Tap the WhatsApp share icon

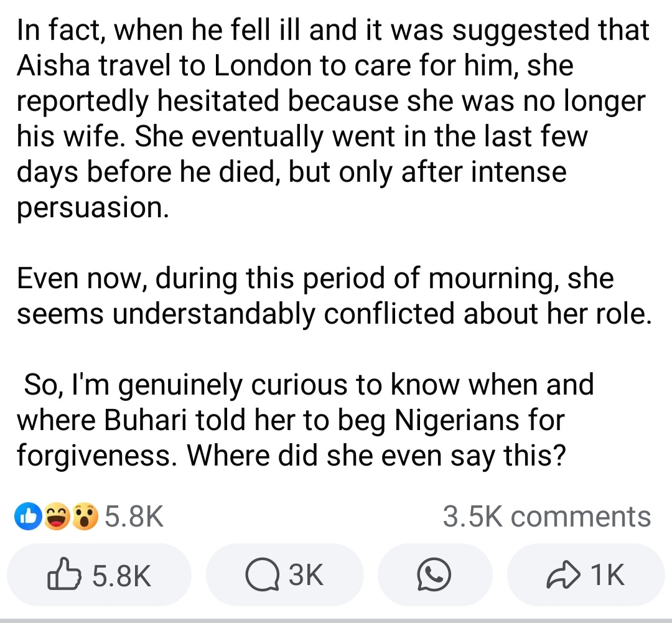tap(434, 574)
